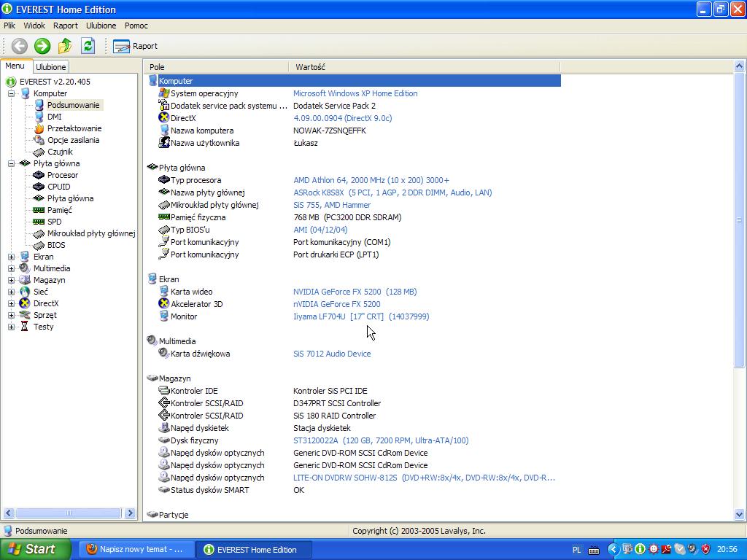This screenshot has width=747, height=560.
Task: Expand the Sieć tree branch
Action: click(x=11, y=292)
